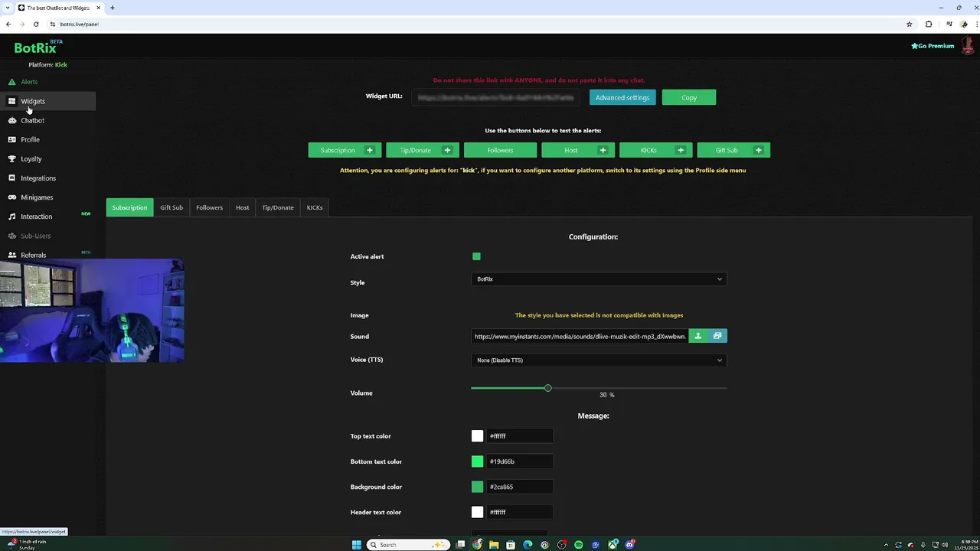Test the Subscription alert
The image size is (980, 551).
click(338, 150)
